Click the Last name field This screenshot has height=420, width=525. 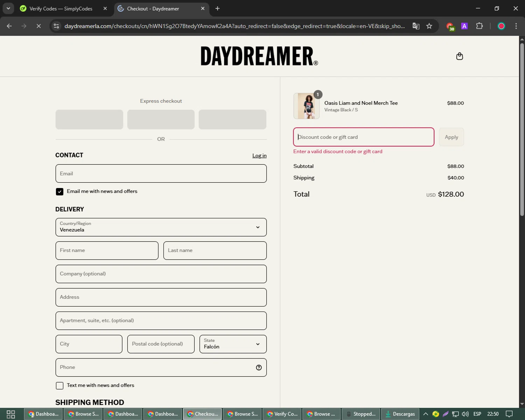click(215, 251)
